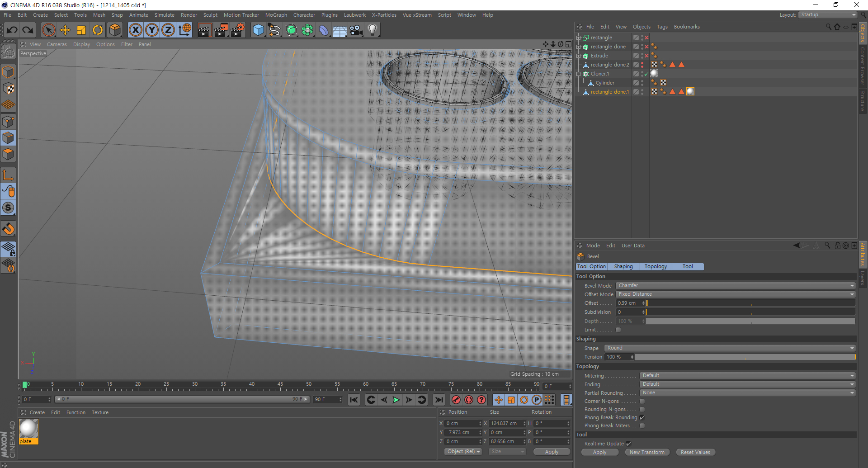Toggle Phong Break Rounding checkbox

tap(642, 417)
